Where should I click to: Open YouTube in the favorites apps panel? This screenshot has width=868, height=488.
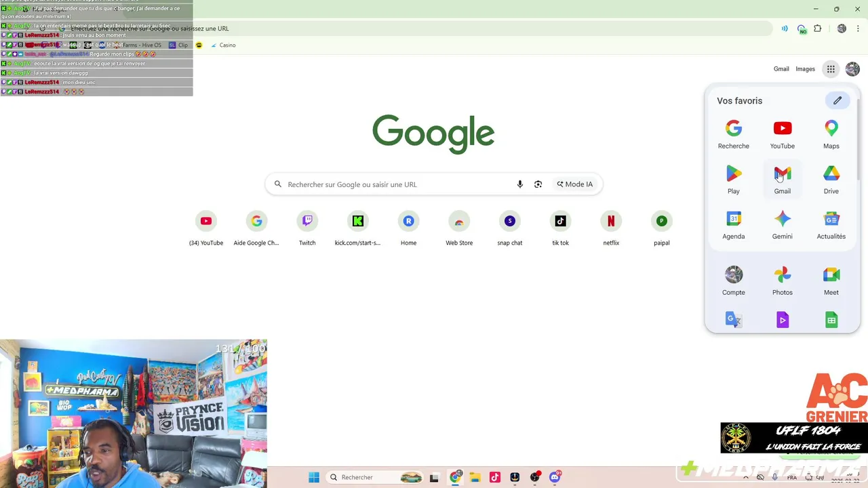coord(782,135)
